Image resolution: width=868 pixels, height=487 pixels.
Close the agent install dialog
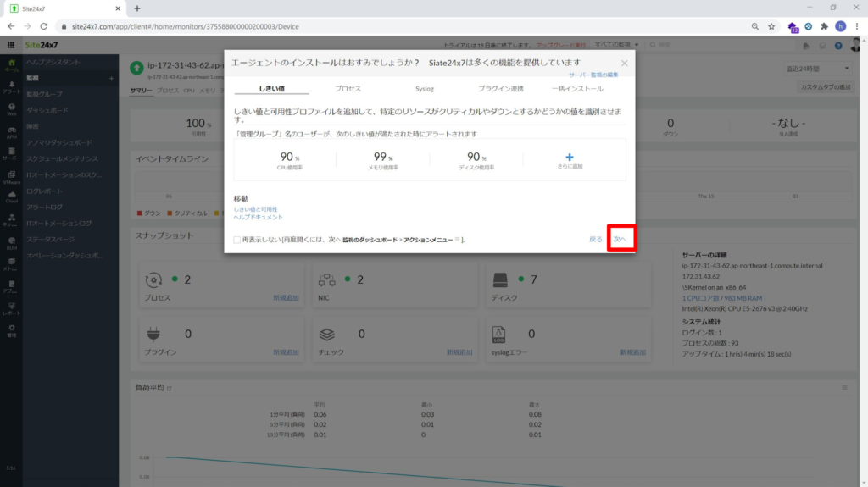[625, 63]
